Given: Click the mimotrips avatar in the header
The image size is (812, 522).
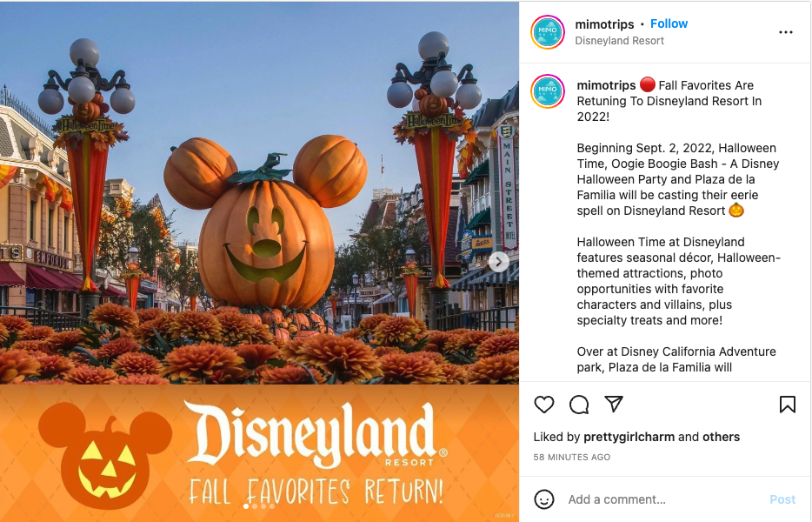Looking at the screenshot, I should [548, 32].
